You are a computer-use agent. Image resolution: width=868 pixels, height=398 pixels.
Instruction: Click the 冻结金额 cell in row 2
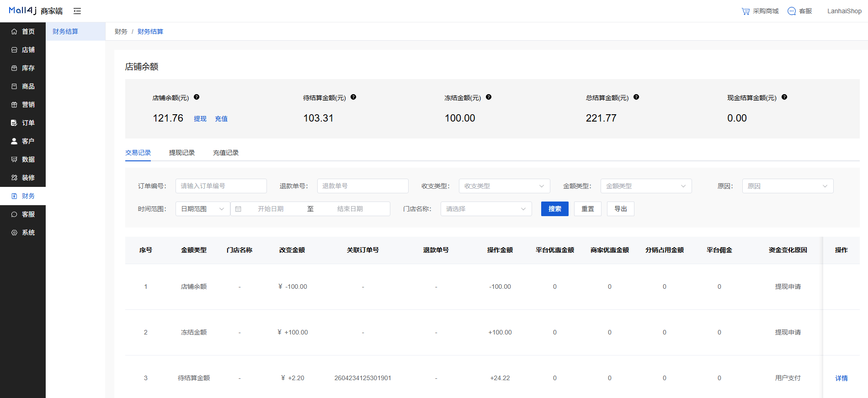[x=194, y=332]
